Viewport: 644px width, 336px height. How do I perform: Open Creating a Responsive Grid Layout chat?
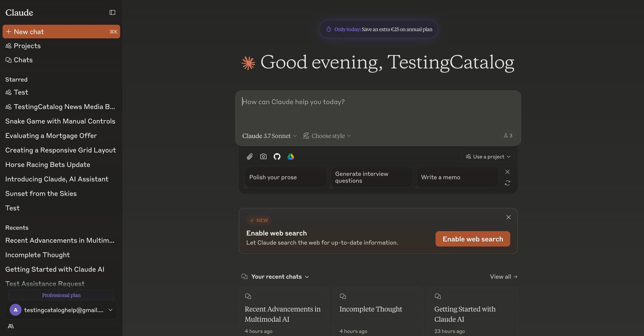(x=61, y=150)
